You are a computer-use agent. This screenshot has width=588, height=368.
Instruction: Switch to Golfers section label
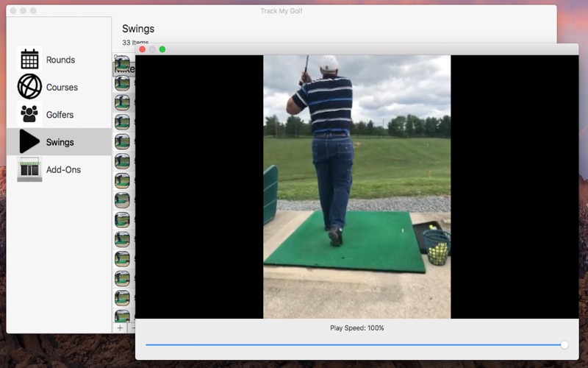tap(60, 115)
